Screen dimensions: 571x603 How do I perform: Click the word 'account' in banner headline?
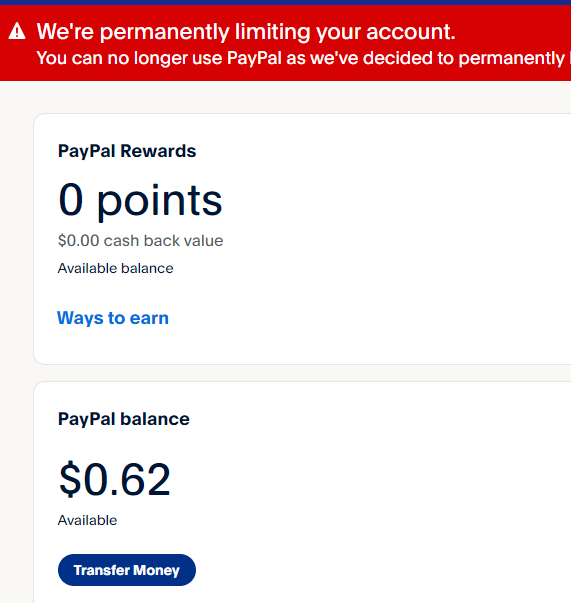pyautogui.click(x=408, y=32)
